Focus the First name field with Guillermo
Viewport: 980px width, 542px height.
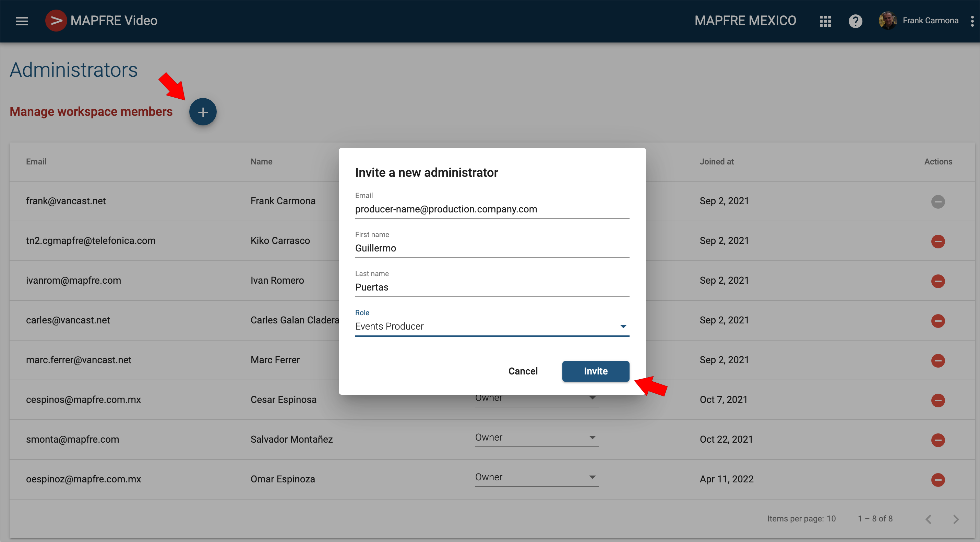click(x=492, y=248)
